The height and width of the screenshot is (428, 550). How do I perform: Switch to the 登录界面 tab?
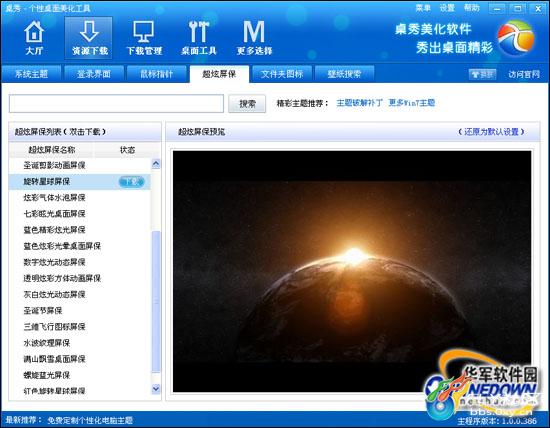94,74
